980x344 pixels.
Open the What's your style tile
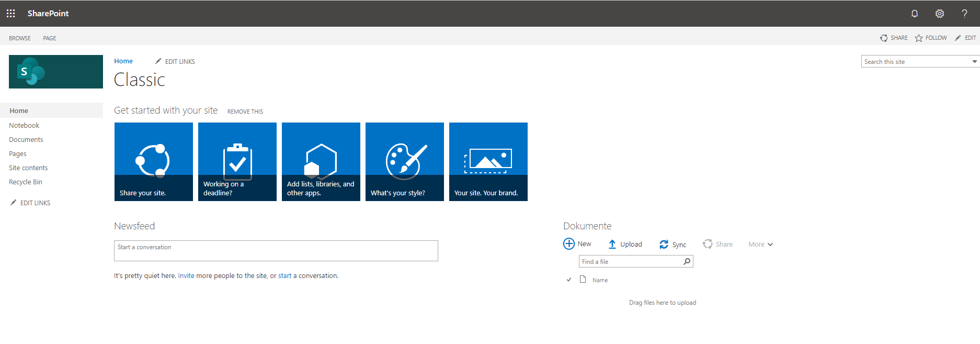point(405,162)
